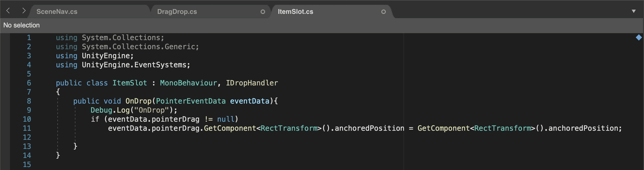This screenshot has width=644, height=170.
Task: Click line number 11 in the gutter
Action: [x=27, y=128]
